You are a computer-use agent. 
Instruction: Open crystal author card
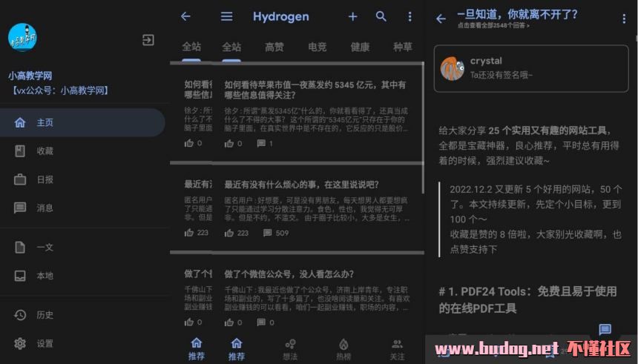click(531, 68)
